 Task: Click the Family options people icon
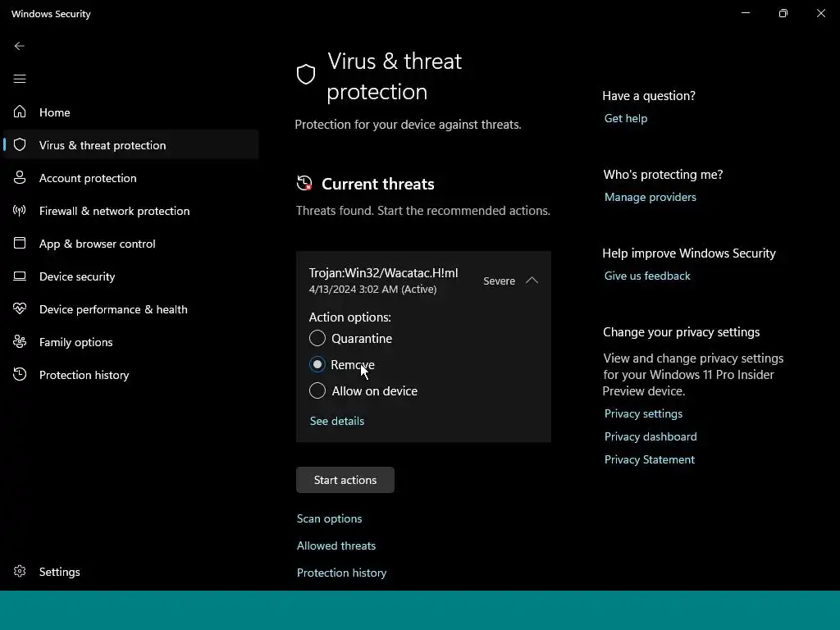(20, 341)
